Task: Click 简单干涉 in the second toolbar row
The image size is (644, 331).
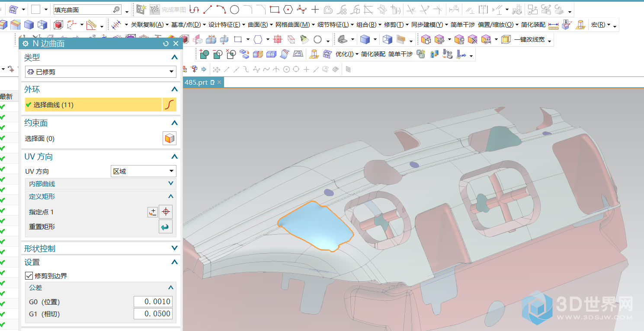Action: click(x=463, y=25)
